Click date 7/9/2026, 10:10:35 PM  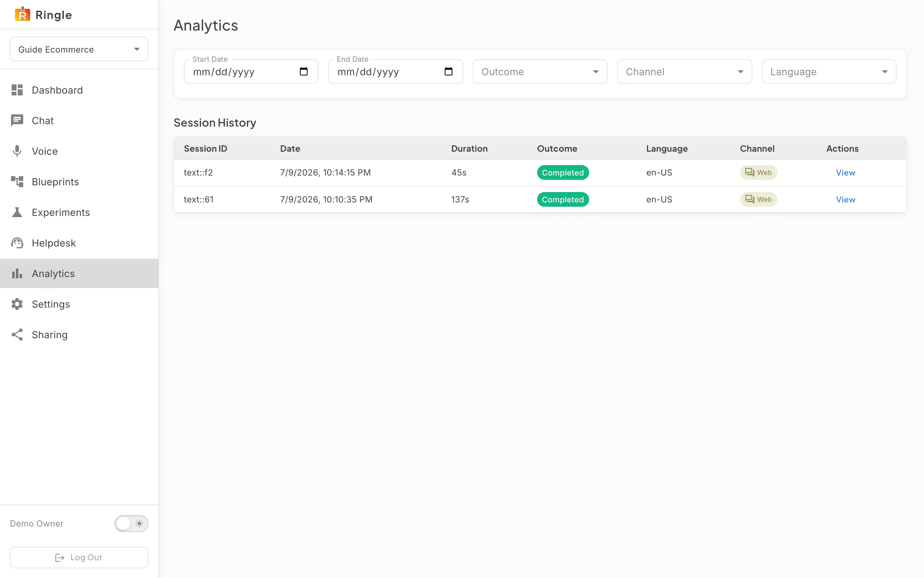click(x=326, y=199)
